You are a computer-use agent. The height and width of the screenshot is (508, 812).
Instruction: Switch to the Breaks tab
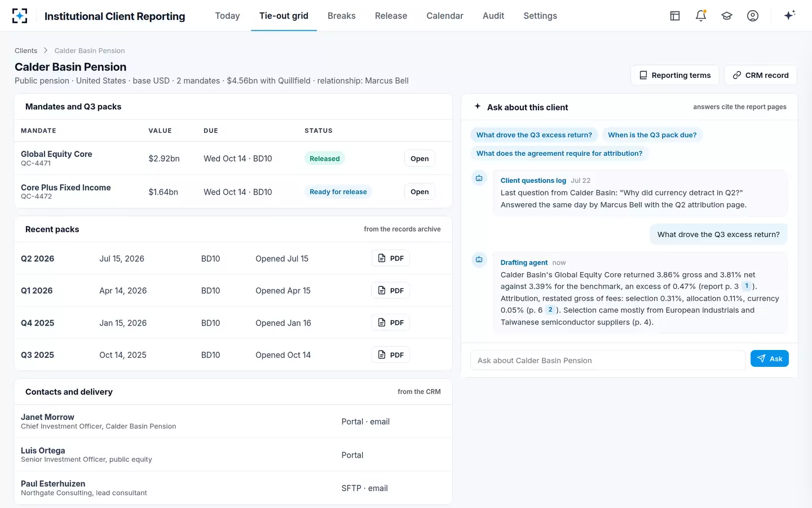pos(342,16)
